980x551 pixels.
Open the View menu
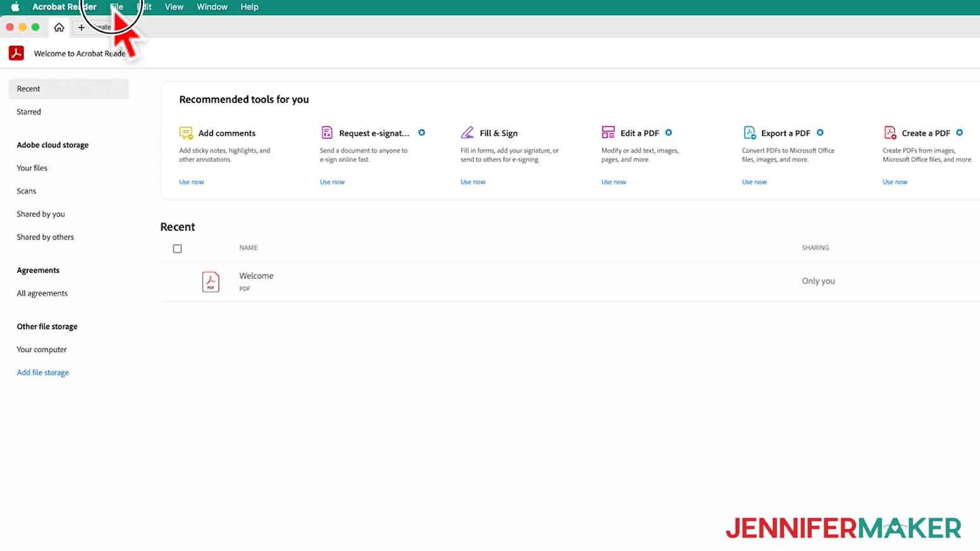pos(174,7)
